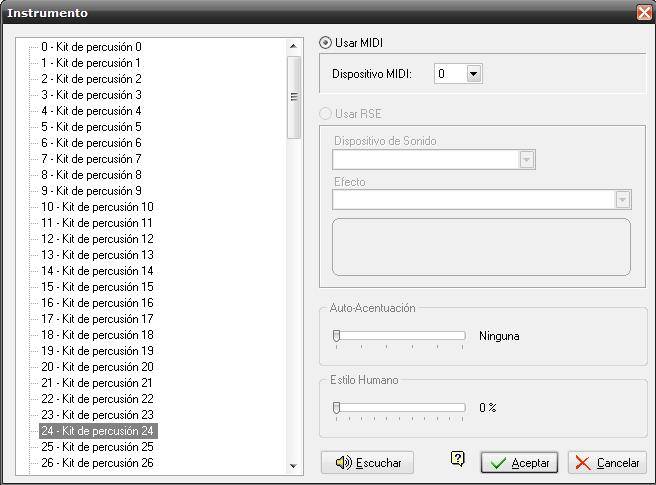Click the instrument list scrollbar thumb
Viewport: 656px width, 485px height.
click(294, 97)
